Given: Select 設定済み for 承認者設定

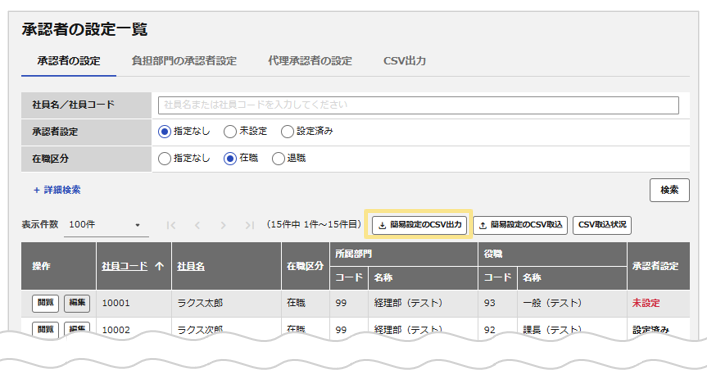Looking at the screenshot, I should (287, 131).
